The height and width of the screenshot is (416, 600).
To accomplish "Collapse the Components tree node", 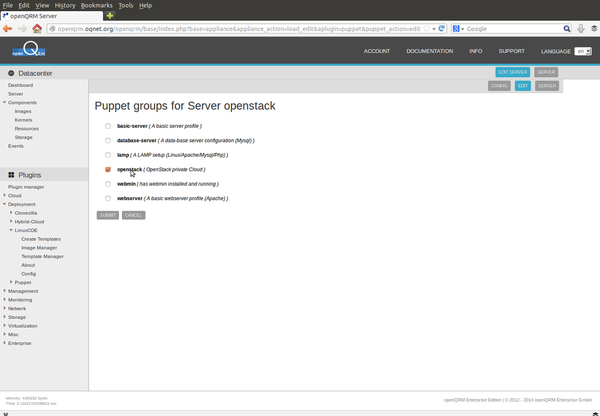I will (5, 103).
